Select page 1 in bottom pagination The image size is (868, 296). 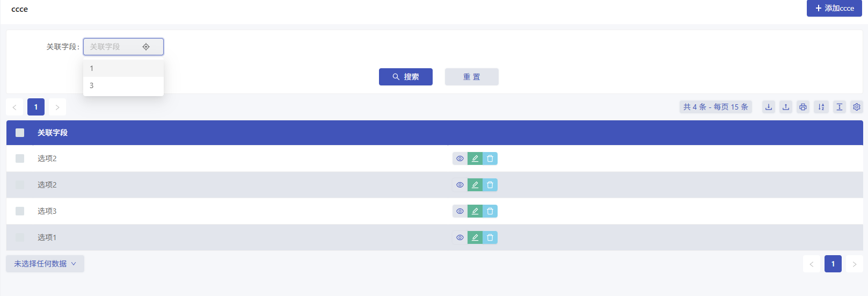(833, 264)
